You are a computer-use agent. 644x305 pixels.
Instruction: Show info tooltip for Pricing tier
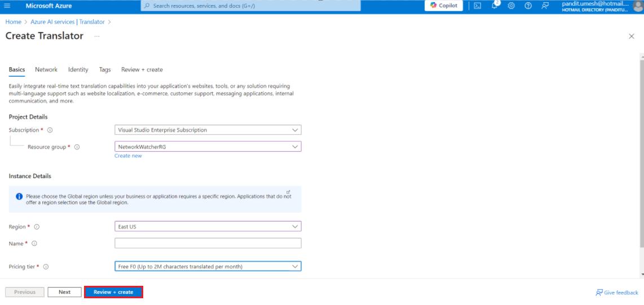46,267
